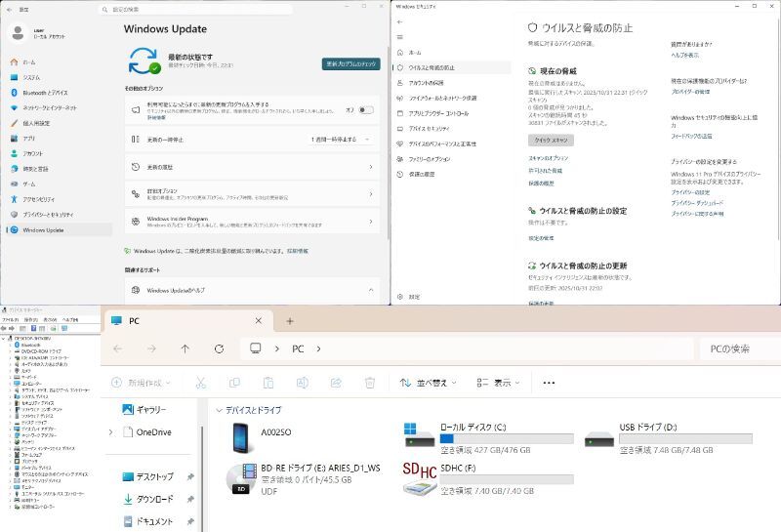The height and width of the screenshot is (532, 781).
Task: Select デバイス セキュリティ in Security sidebar
Action: 452,129
